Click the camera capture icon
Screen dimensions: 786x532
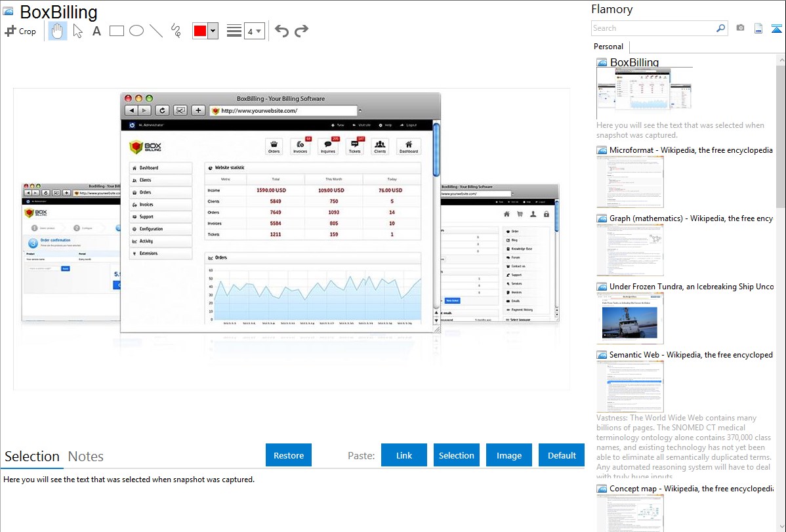pos(740,28)
